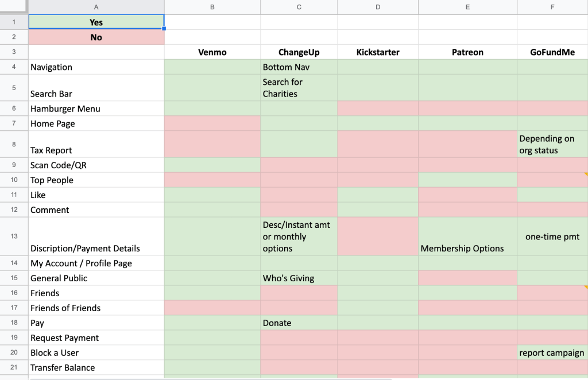Screen dimensions: 588x380
Task: Click the note indicator in Top People row
Action: tap(585, 174)
